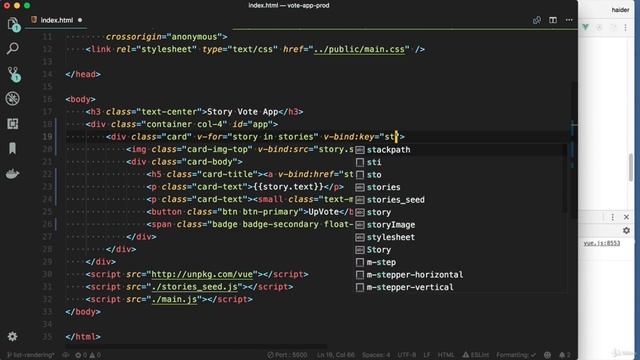This screenshot has width=640, height=360.
Task: Click the closing </html> tag on line 35
Action: pyautogui.click(x=83, y=337)
